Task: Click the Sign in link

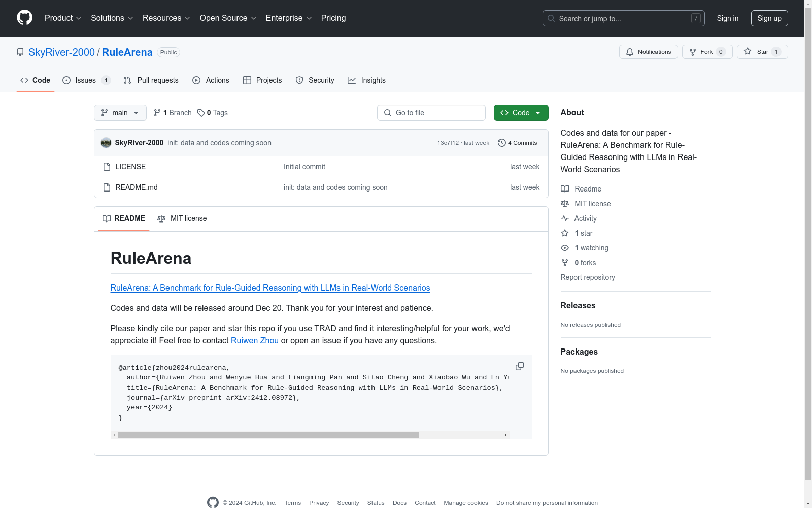Action: [x=728, y=18]
